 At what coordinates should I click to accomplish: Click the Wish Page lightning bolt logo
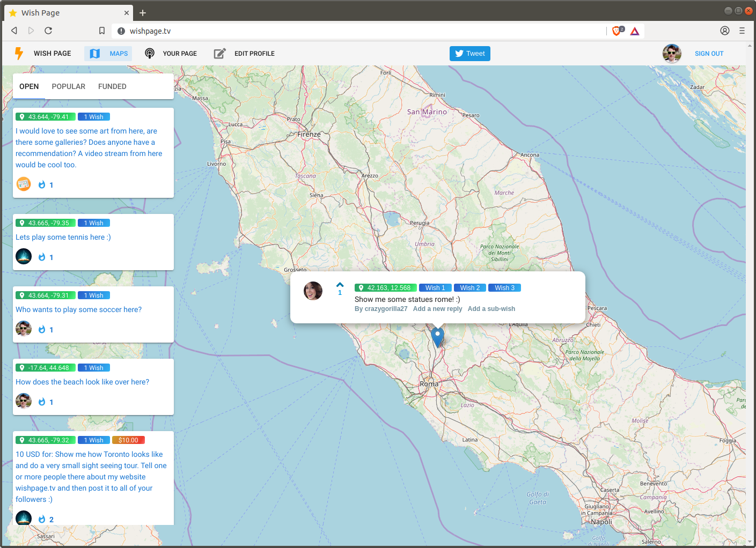coord(19,53)
